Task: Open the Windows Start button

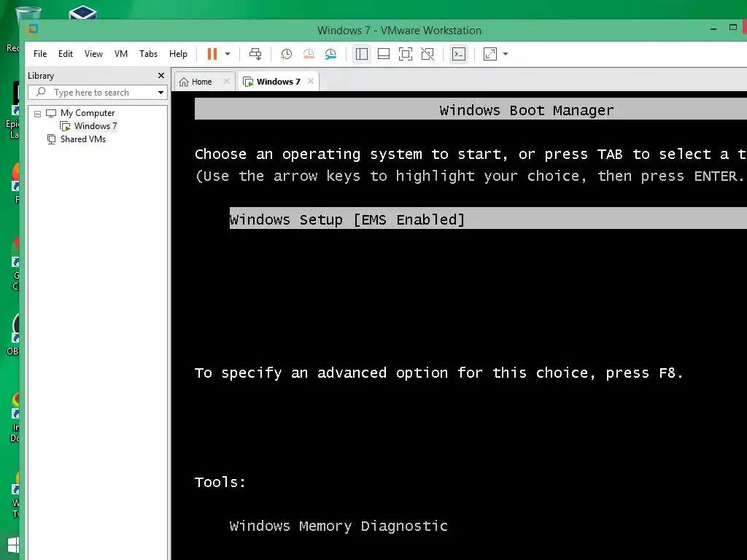Action: pos(13,545)
